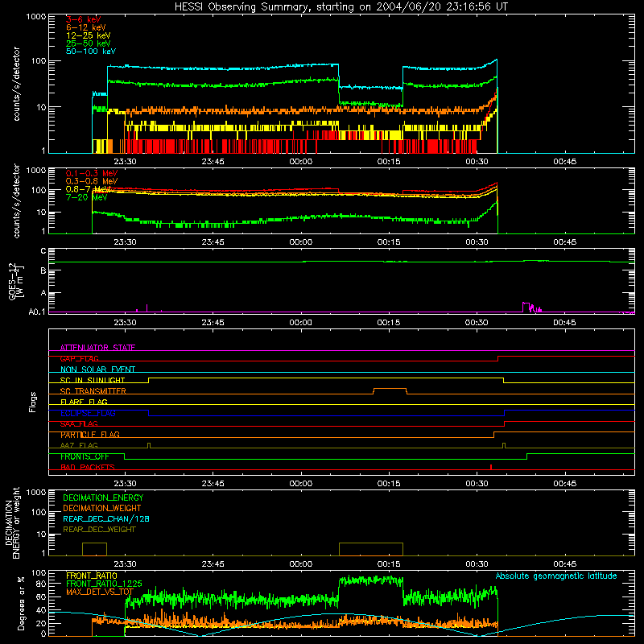Click the B class tick label on GOES axis
This screenshot has width=644, height=644.
(43, 271)
